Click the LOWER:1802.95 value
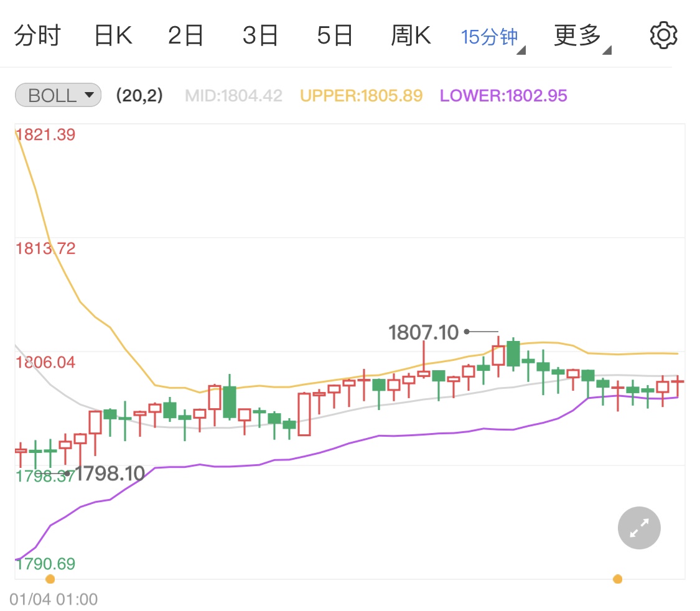 coord(503,96)
